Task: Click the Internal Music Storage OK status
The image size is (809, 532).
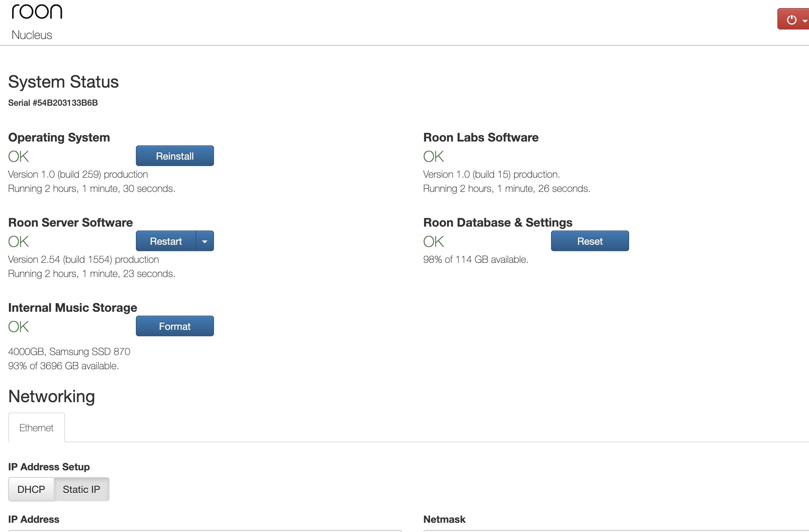Action: (x=18, y=327)
